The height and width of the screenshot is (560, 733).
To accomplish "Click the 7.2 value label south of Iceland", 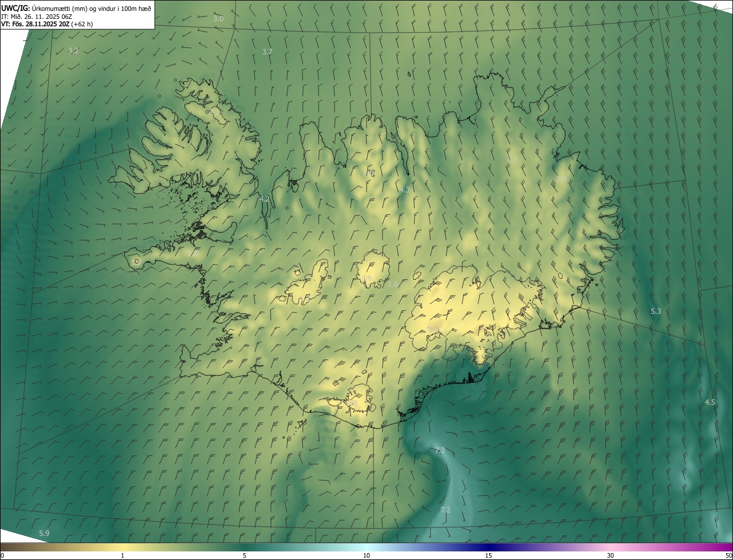I will click(x=445, y=510).
